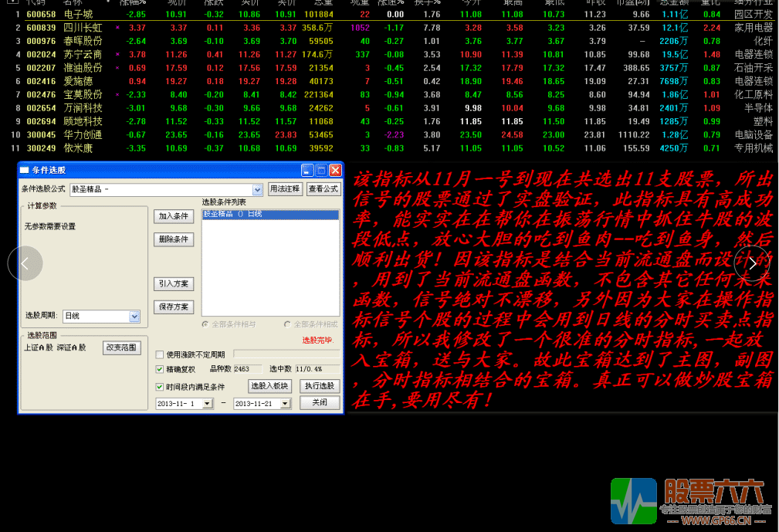This screenshot has width=779, height=532.
Task: Click the 专用机械 industry cell
Action: 754,148
